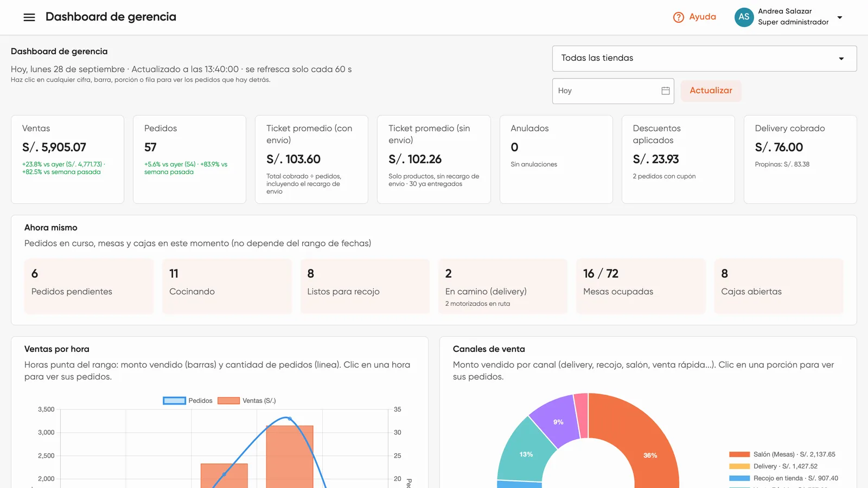Image resolution: width=868 pixels, height=488 pixels.
Task: Click the tallest orange sales bar
Action: coord(290,457)
